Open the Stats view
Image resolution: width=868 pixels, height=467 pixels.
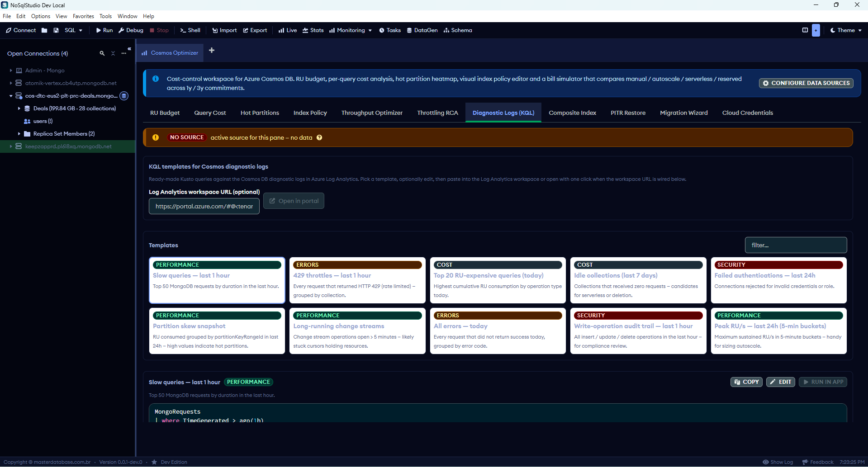[313, 30]
